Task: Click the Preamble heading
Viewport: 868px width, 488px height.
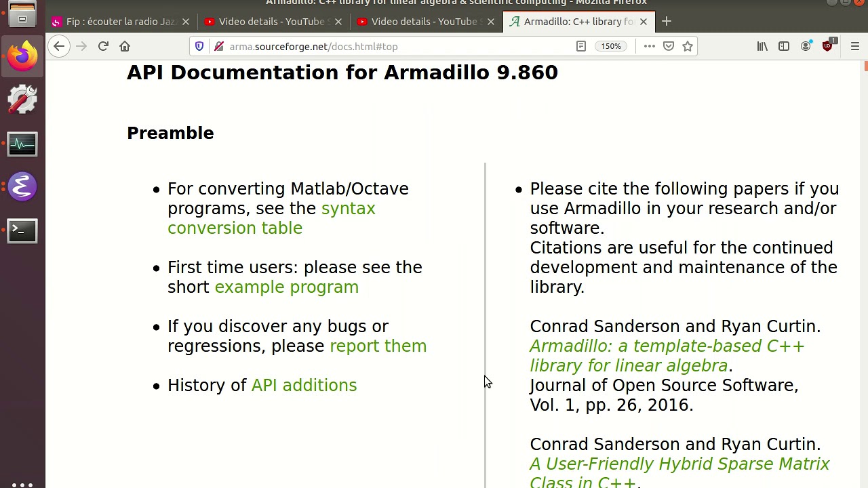Action: (x=170, y=133)
